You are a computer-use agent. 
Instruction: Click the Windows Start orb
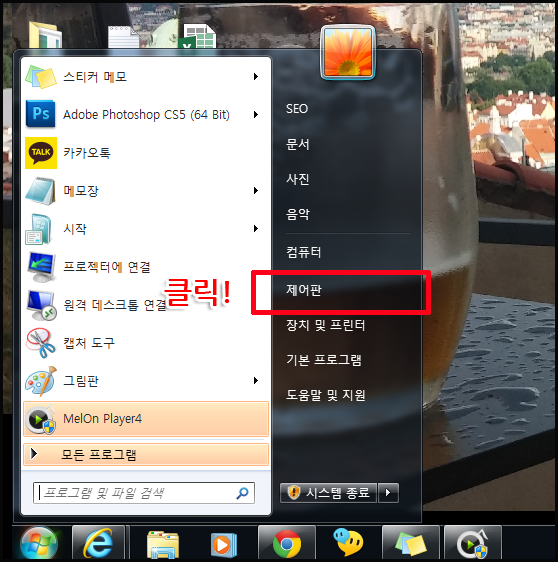coord(39,544)
